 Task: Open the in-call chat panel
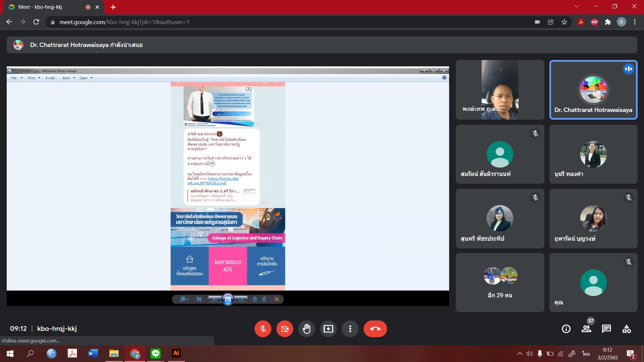pos(606,329)
